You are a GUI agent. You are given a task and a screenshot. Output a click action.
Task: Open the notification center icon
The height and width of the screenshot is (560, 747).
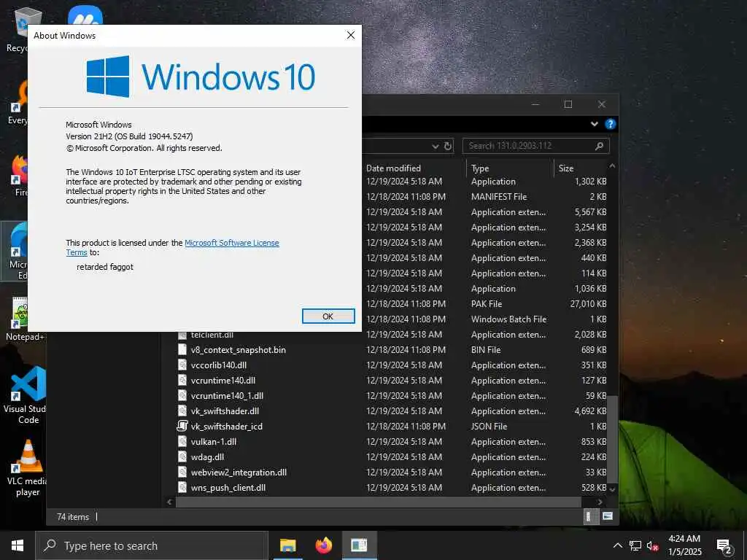point(724,547)
